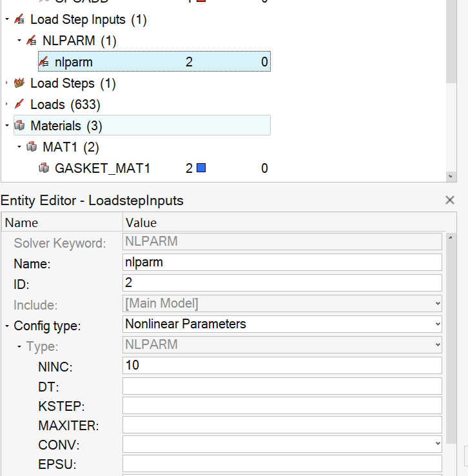The height and width of the screenshot is (476, 468).
Task: Close the Entity Editor panel
Action: pyautogui.click(x=450, y=201)
